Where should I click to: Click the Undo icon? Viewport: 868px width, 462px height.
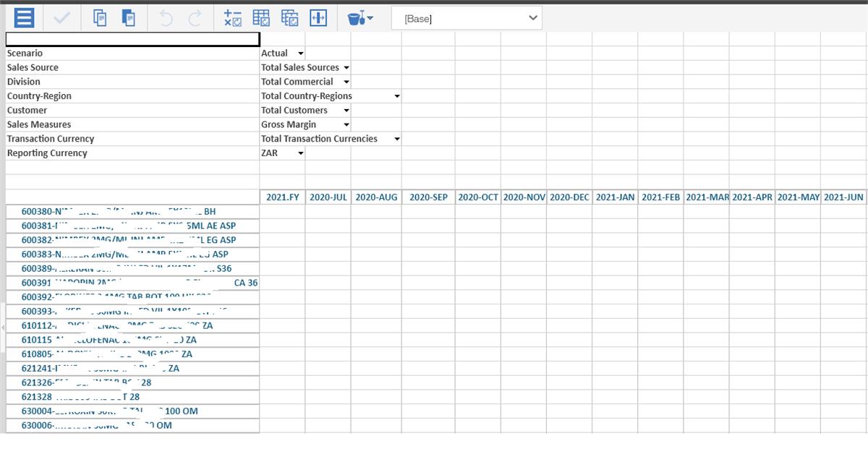click(x=166, y=17)
